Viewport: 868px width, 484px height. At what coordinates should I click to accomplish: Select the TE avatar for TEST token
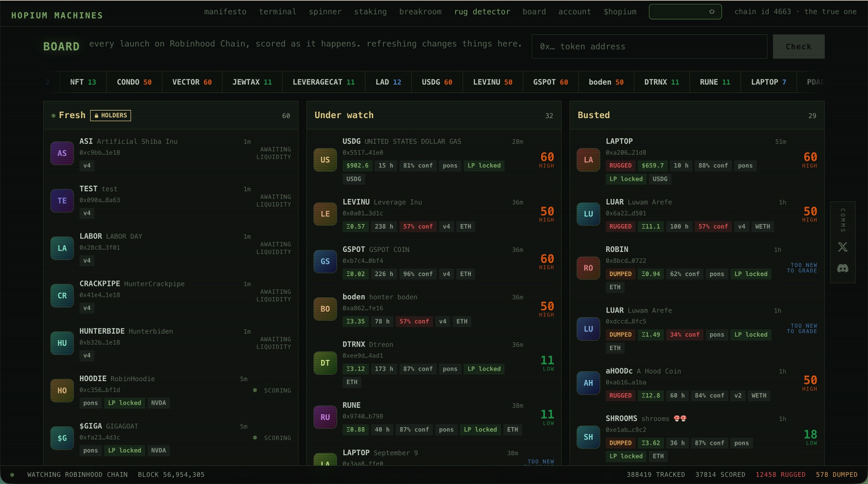click(62, 201)
